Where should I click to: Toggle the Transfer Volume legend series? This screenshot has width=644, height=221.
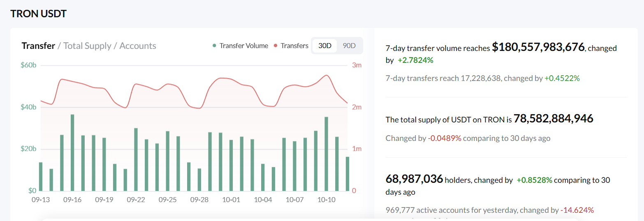[x=243, y=46]
